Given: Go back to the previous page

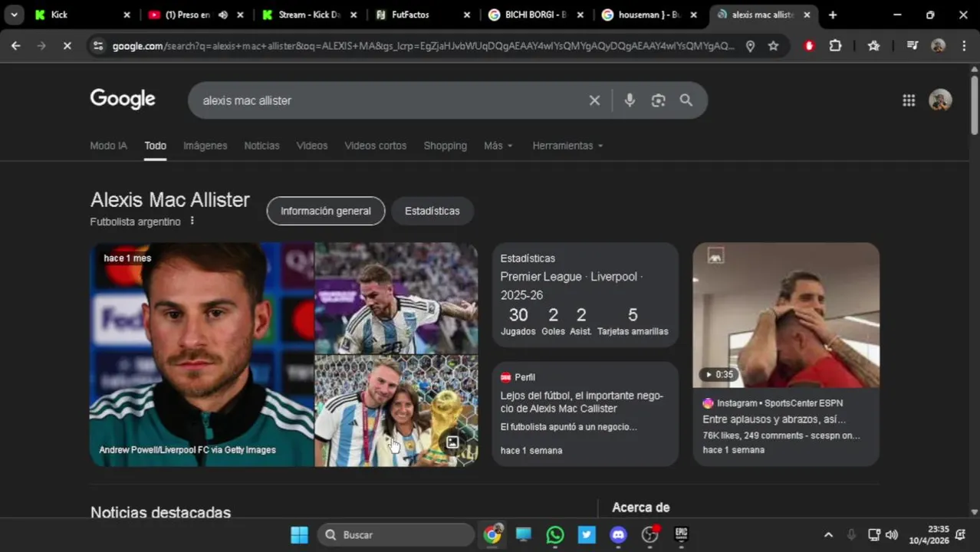Looking at the screenshot, I should click(15, 46).
